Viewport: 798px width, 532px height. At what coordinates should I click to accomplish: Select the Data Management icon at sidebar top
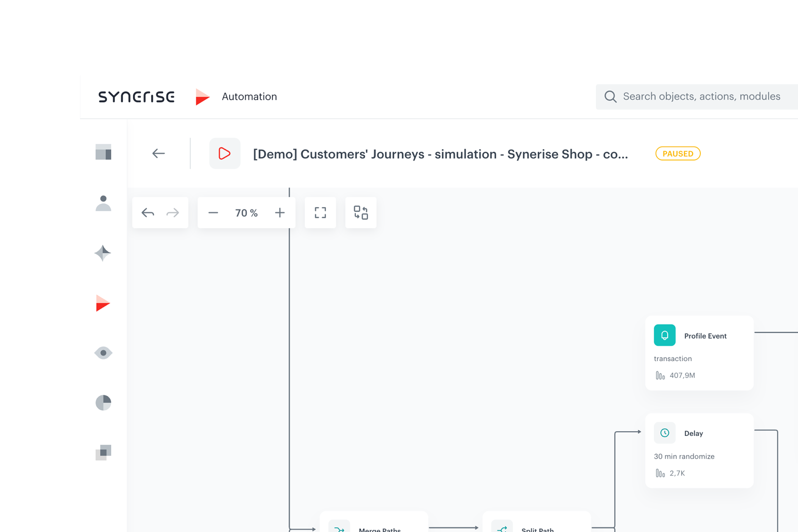(103, 153)
